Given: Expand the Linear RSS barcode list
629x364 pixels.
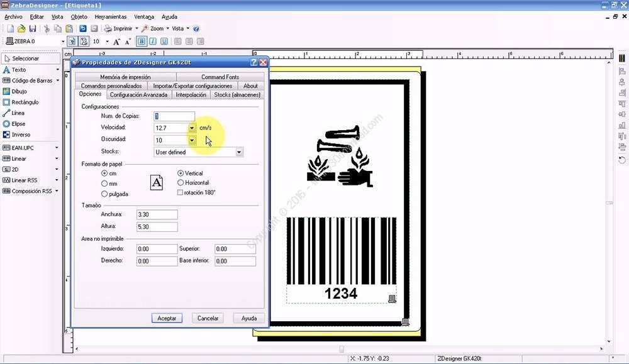Looking at the screenshot, I should tap(57, 180).
